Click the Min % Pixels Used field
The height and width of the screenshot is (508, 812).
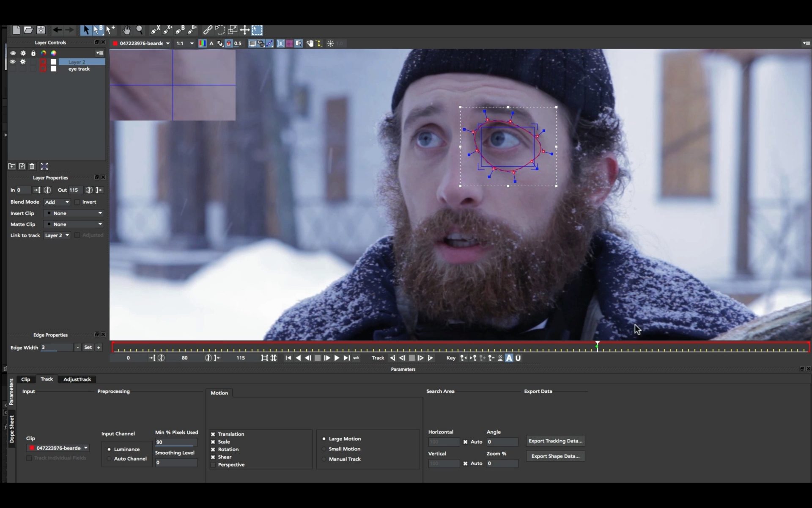click(176, 442)
